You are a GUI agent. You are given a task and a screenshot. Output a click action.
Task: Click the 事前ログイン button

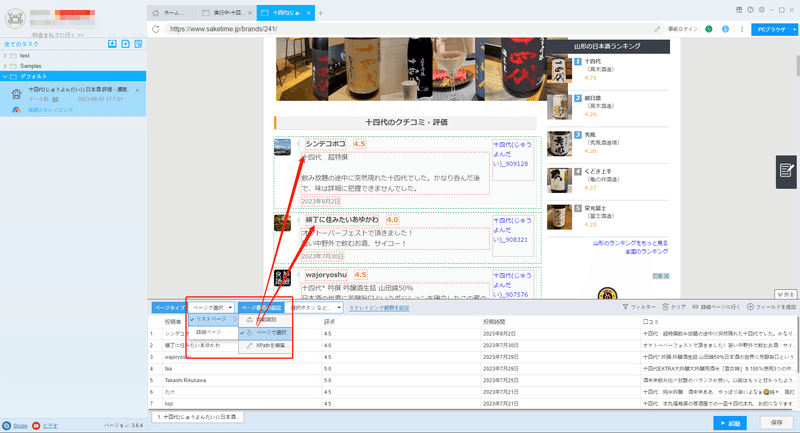click(x=683, y=29)
